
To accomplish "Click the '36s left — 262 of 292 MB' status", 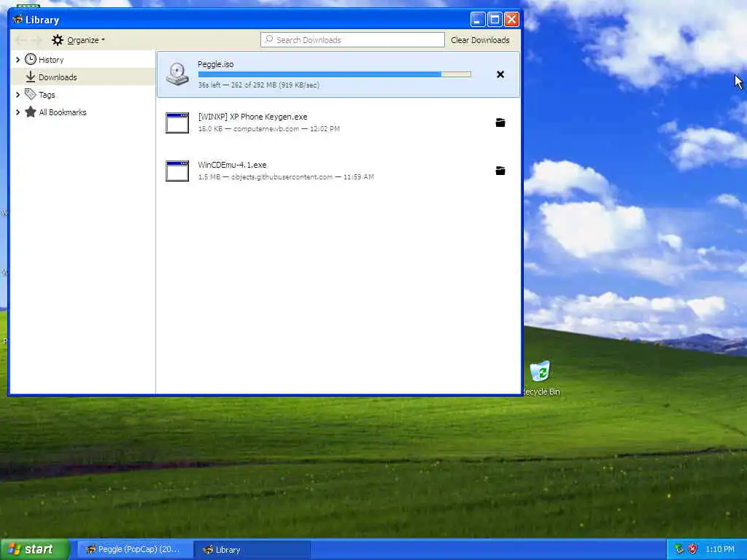I will tap(259, 85).
